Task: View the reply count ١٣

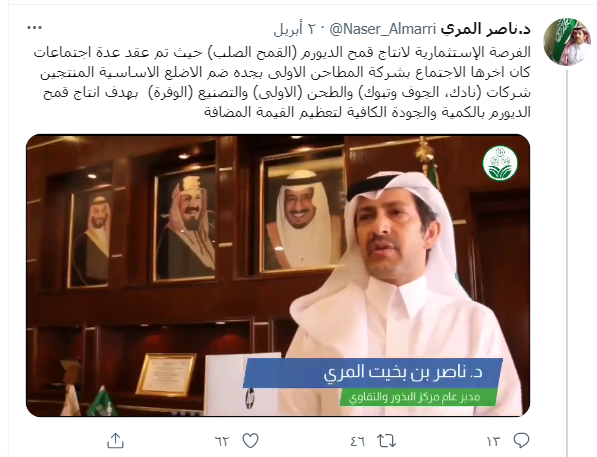Action: click(493, 441)
